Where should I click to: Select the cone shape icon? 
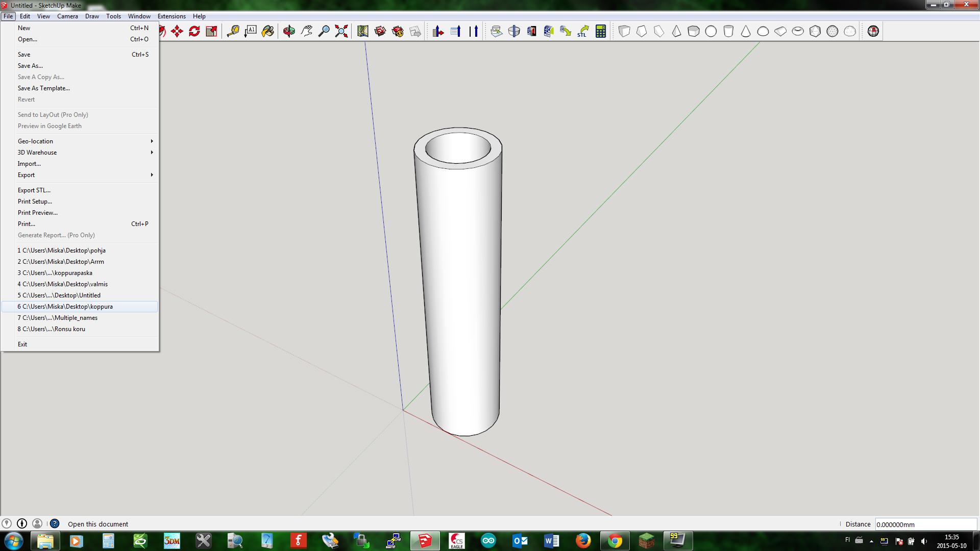[x=746, y=31]
